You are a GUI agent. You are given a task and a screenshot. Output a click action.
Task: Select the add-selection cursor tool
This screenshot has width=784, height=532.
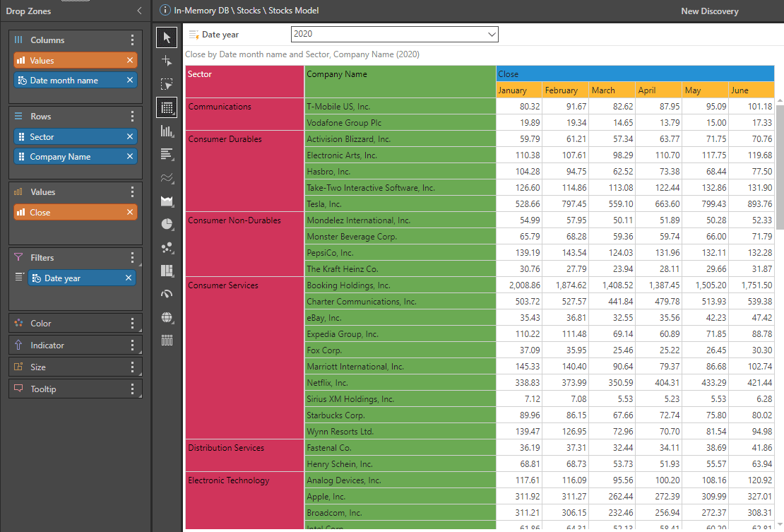pos(167,61)
